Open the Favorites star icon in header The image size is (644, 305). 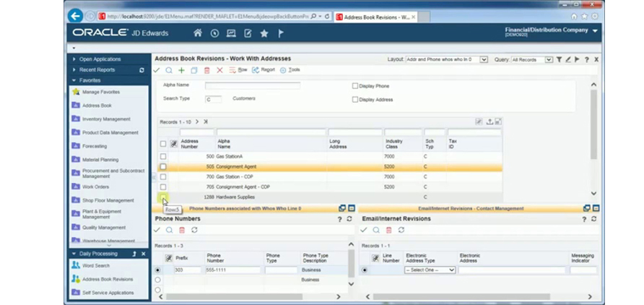[264, 33]
